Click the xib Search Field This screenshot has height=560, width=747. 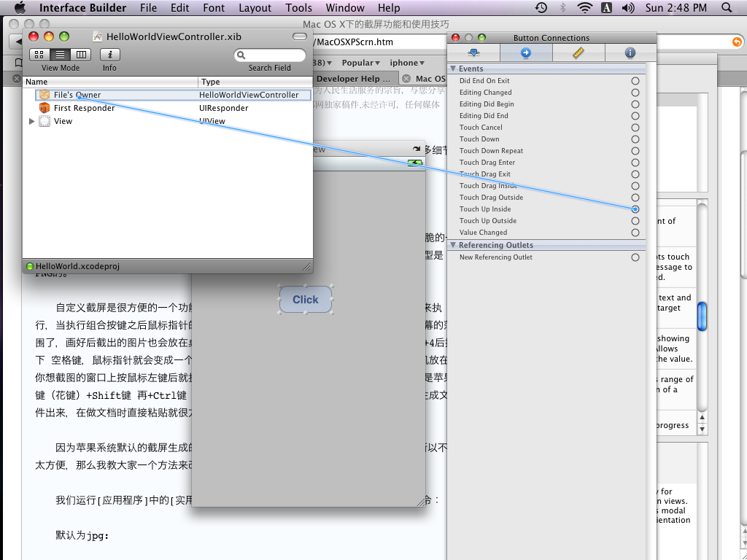[x=270, y=55]
